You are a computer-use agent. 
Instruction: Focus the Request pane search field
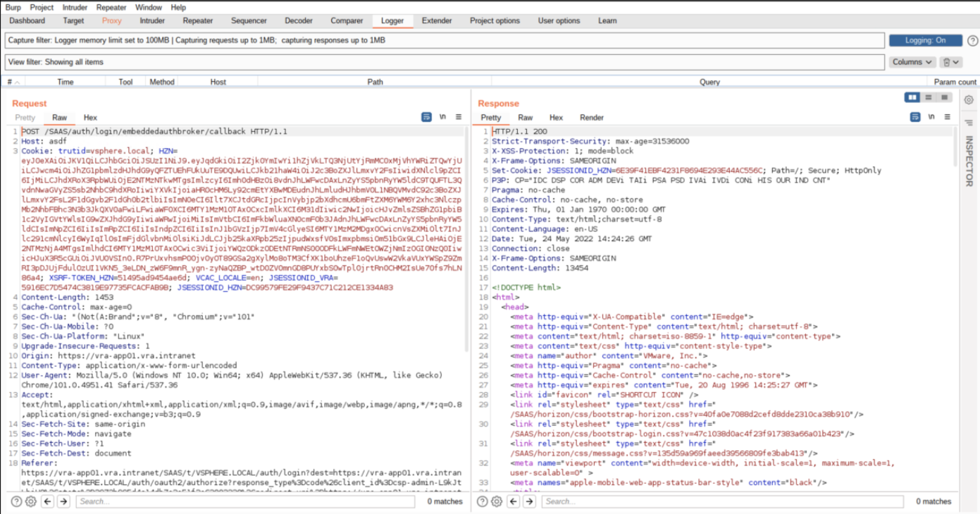[247, 501]
